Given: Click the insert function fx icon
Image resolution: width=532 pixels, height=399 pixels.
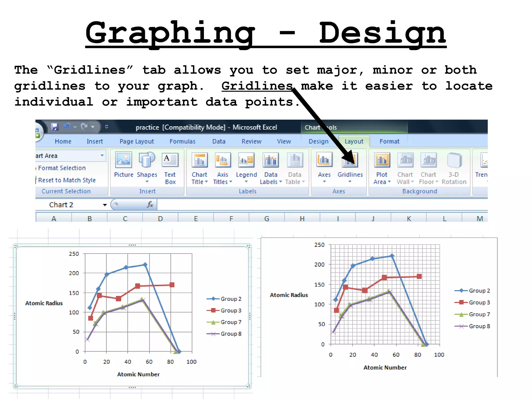Looking at the screenshot, I should 150,205.
